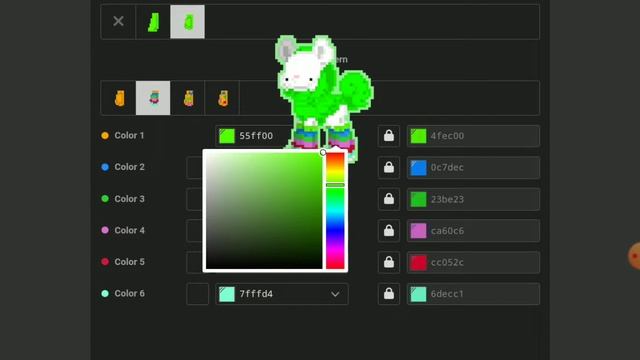Click the green saturation-brightness picker area
Screen dimensions: 640x360
point(264,211)
